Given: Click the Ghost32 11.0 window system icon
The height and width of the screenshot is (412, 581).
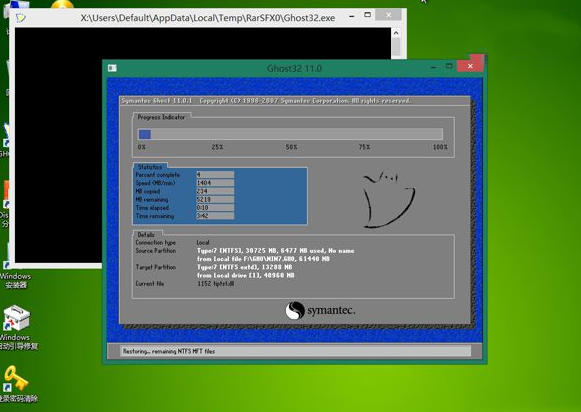Looking at the screenshot, I should [112, 68].
